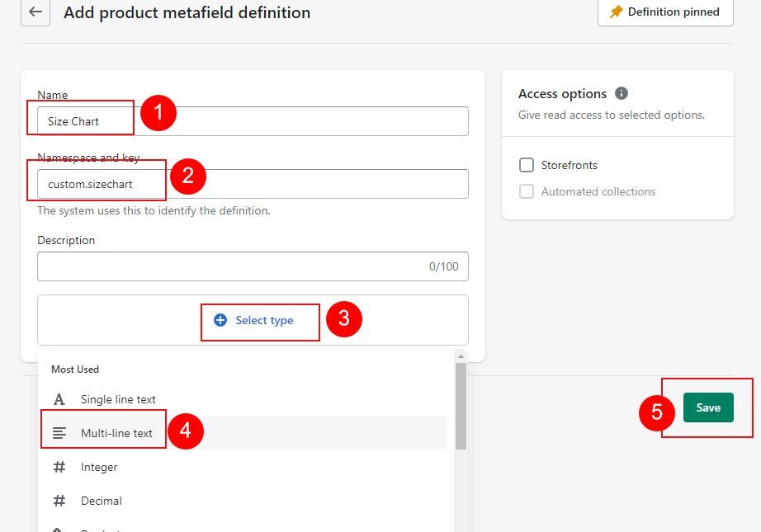Screen dimensions: 761x532
Task: Click the Namespace and key field
Action: point(253,184)
